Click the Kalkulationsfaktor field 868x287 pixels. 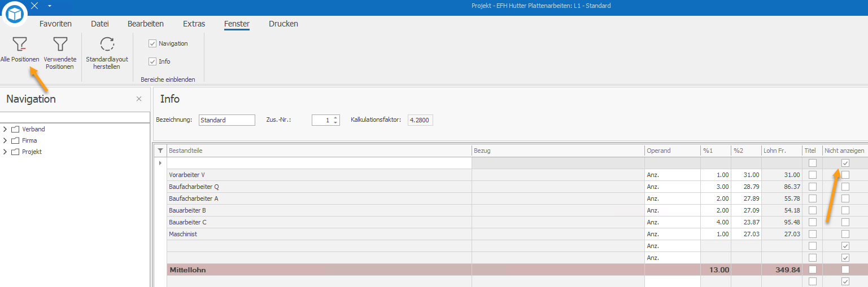tap(420, 120)
